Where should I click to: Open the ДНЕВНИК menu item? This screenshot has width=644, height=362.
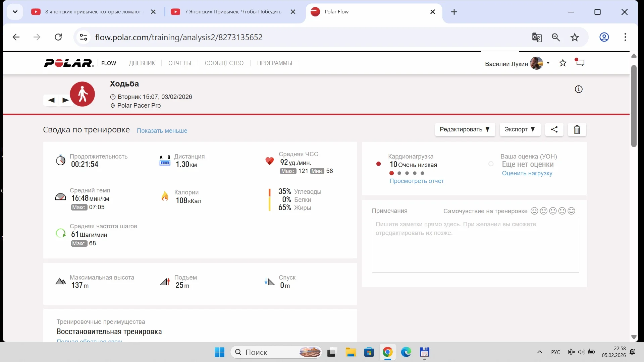click(x=142, y=63)
